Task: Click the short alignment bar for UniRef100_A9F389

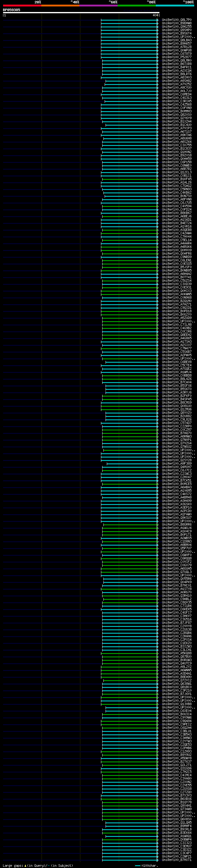Action: 133,464
